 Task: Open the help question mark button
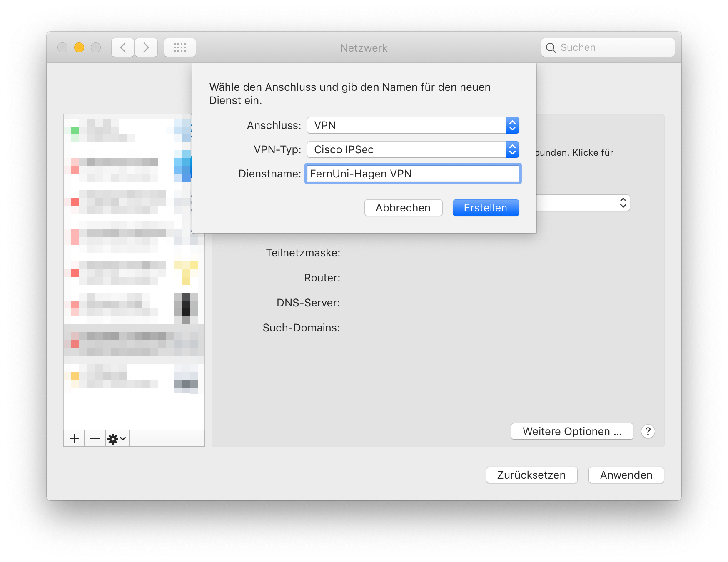[648, 431]
